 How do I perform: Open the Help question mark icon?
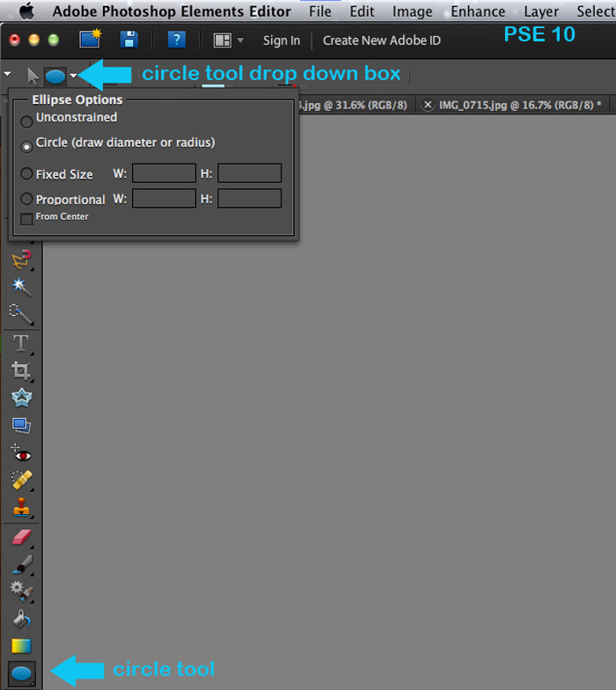pos(176,40)
